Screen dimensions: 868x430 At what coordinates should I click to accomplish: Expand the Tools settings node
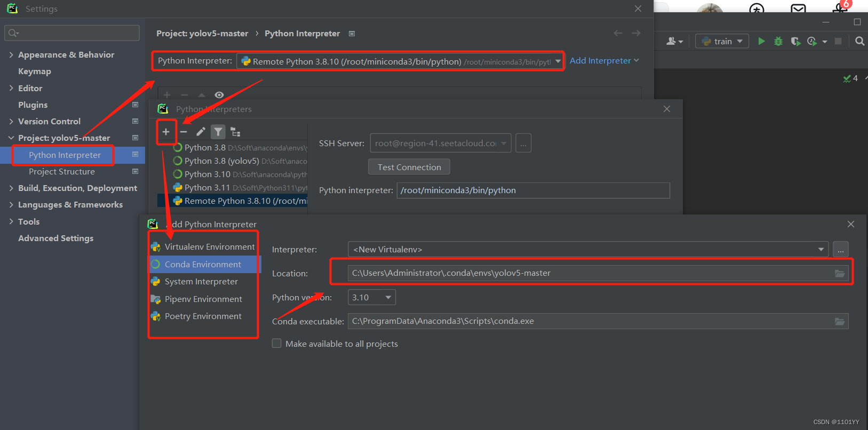11,221
